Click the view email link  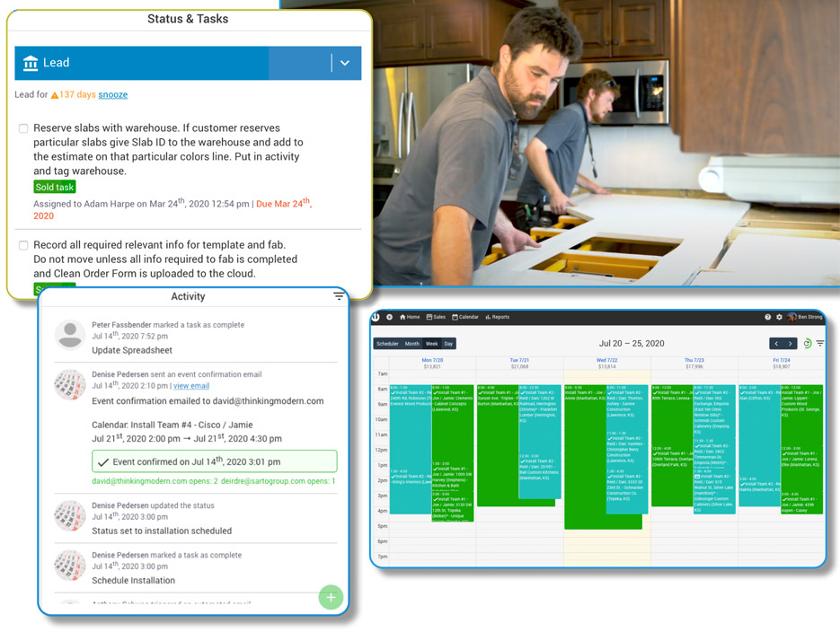click(191, 386)
